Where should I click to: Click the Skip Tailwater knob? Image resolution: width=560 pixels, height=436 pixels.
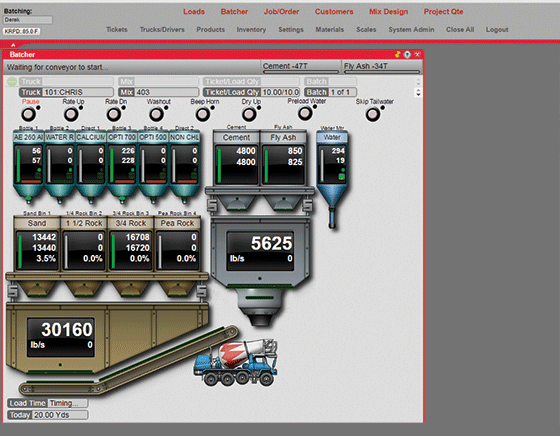[373, 114]
